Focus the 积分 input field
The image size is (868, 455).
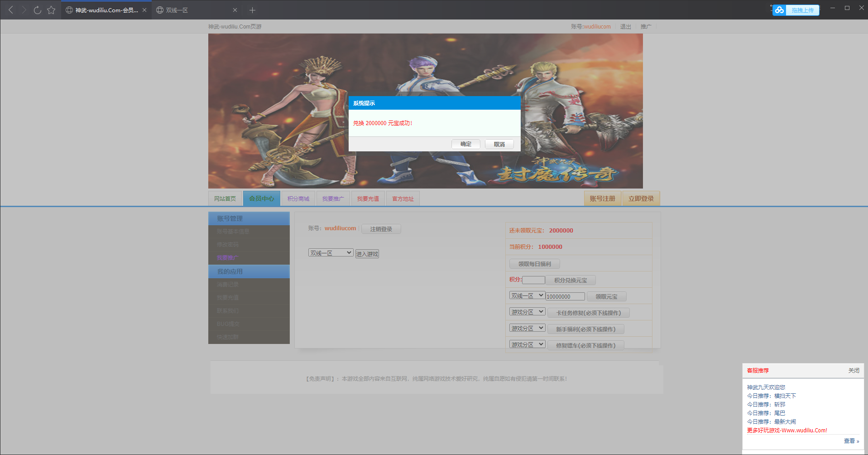[533, 280]
